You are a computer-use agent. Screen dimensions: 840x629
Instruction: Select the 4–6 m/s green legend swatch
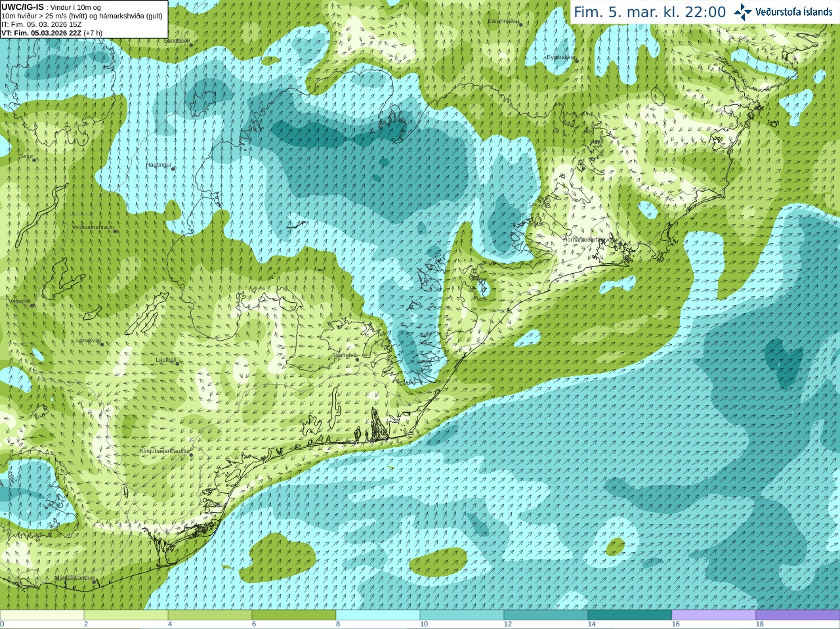pos(210,615)
